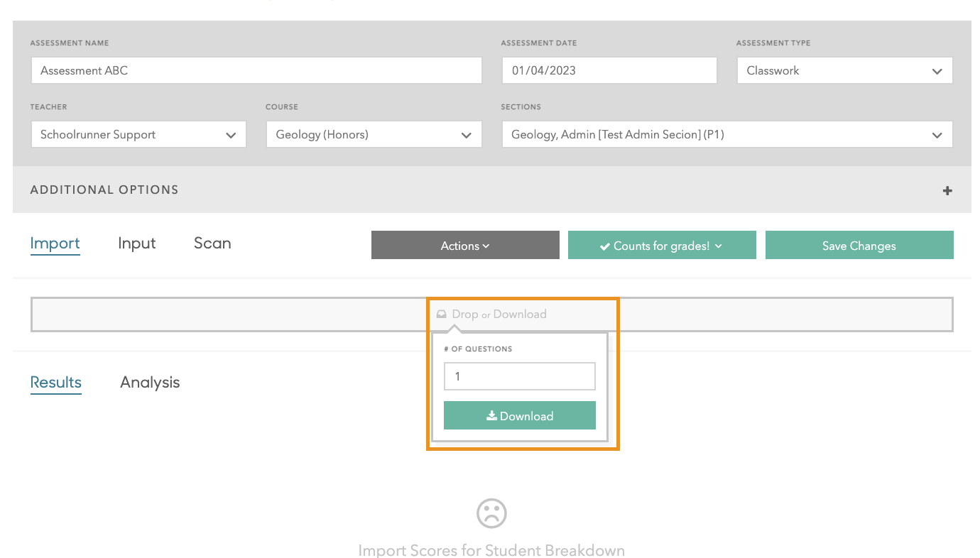
Task: Click the number of questions input box
Action: [519, 377]
